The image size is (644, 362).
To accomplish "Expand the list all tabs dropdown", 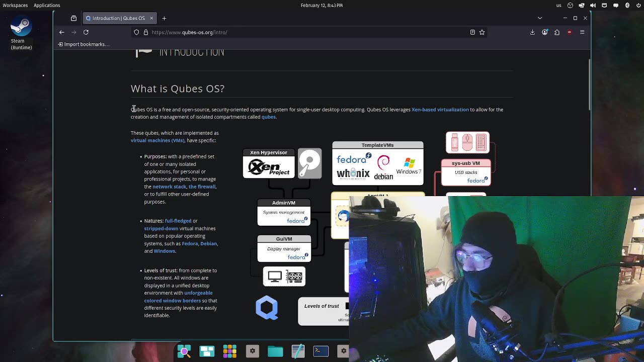I will point(540,18).
